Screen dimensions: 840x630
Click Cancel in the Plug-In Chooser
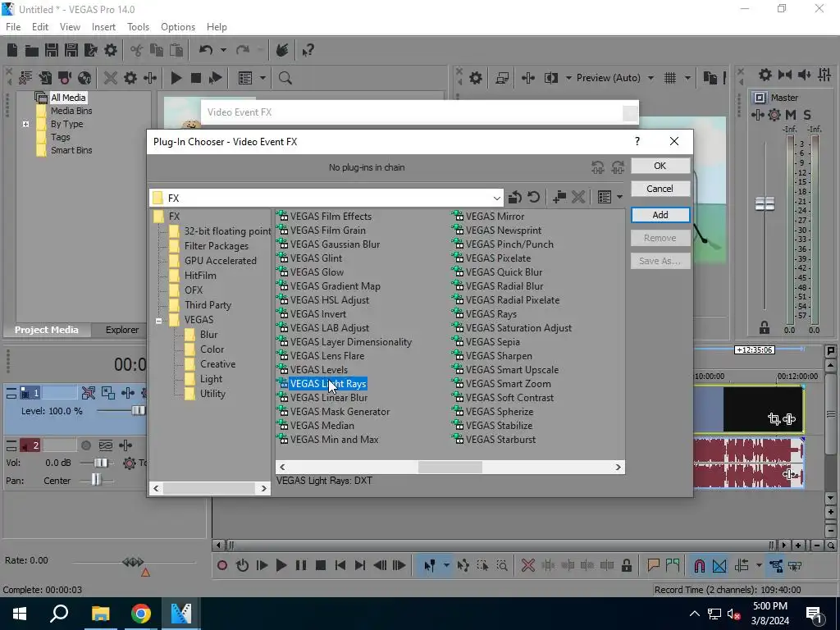660,189
